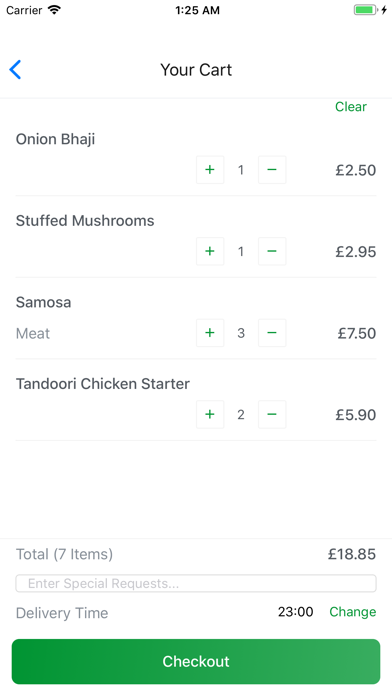Tap the battery icon in status bar
This screenshot has width=392, height=696.
365,10
